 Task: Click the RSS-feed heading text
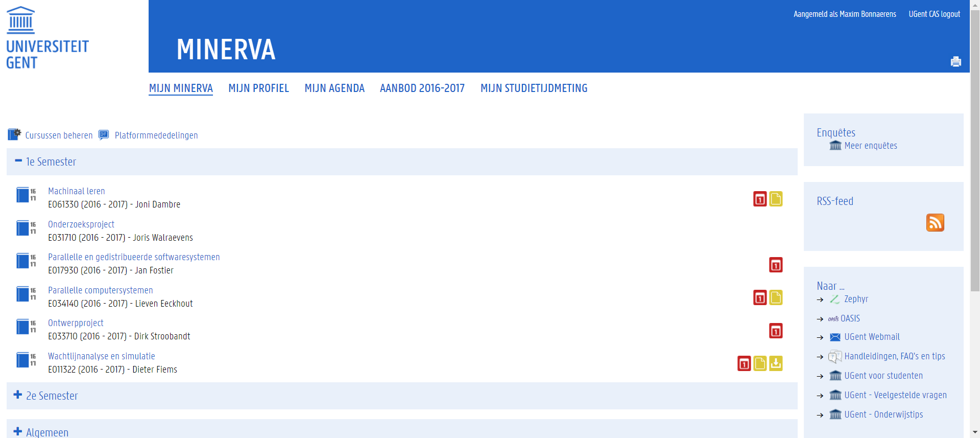(x=835, y=201)
